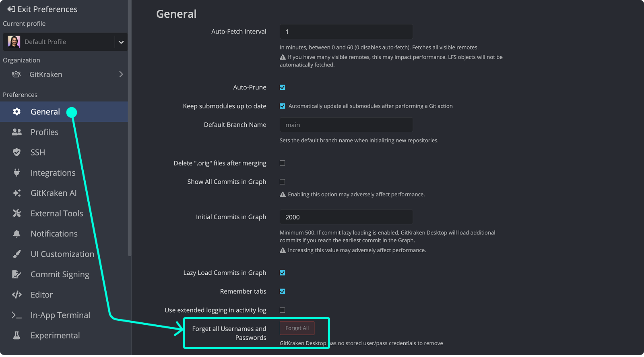Screen dimensions: 644x357
Task: Toggle Use extended logging in activity log
Action: coord(283,310)
